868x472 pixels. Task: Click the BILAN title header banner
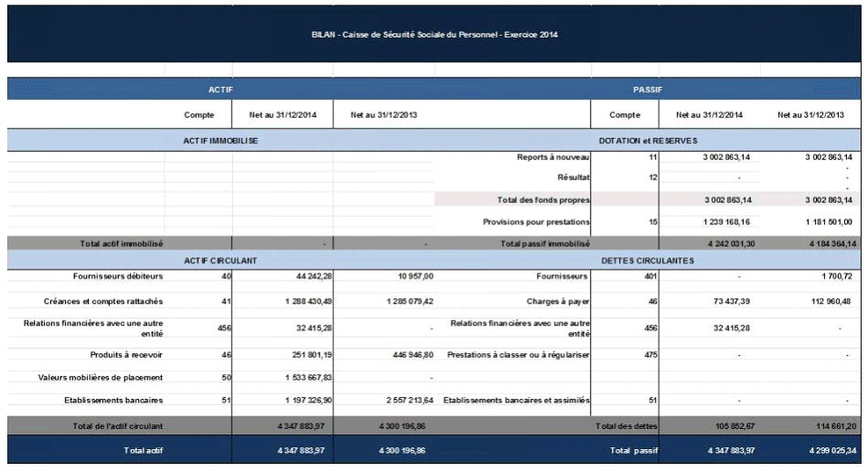coord(434,35)
